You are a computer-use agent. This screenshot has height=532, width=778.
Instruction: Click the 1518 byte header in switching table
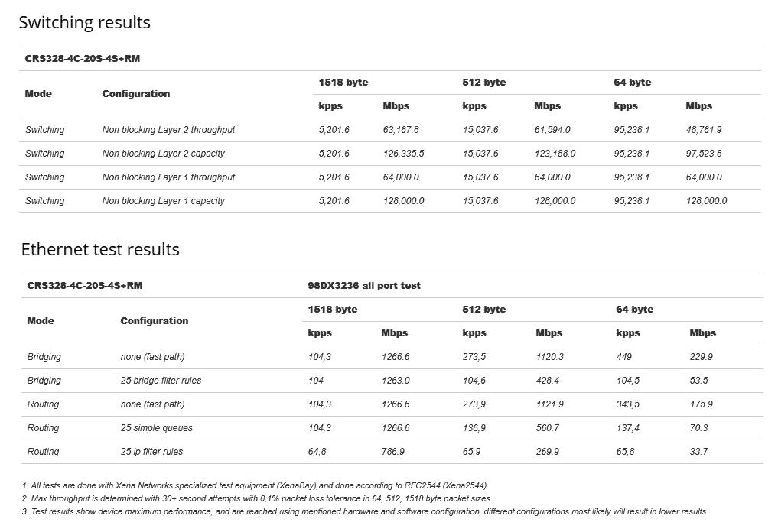tap(343, 83)
